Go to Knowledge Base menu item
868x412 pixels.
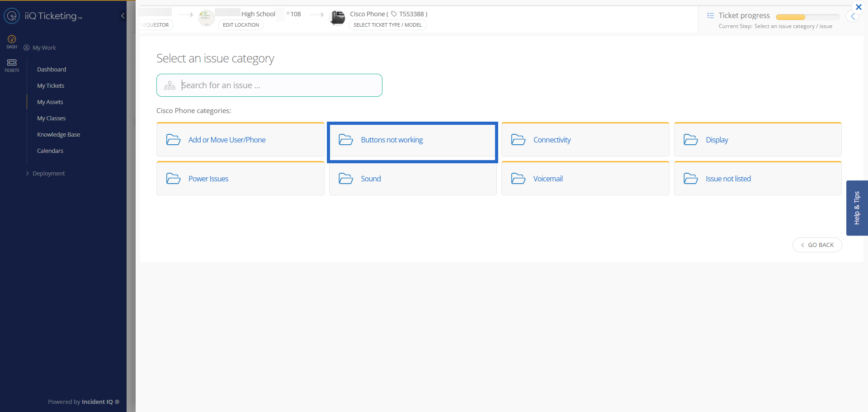coord(58,134)
